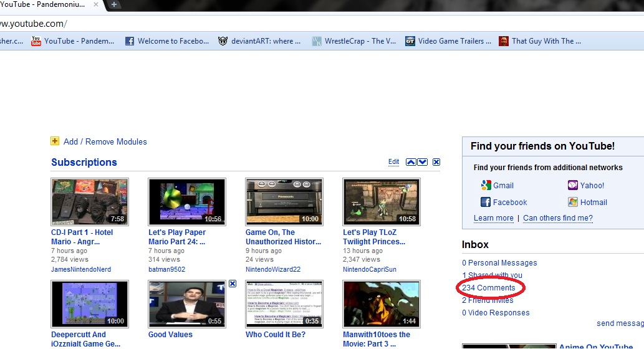Open a new browser tab
644x349 pixels.
[113, 4]
